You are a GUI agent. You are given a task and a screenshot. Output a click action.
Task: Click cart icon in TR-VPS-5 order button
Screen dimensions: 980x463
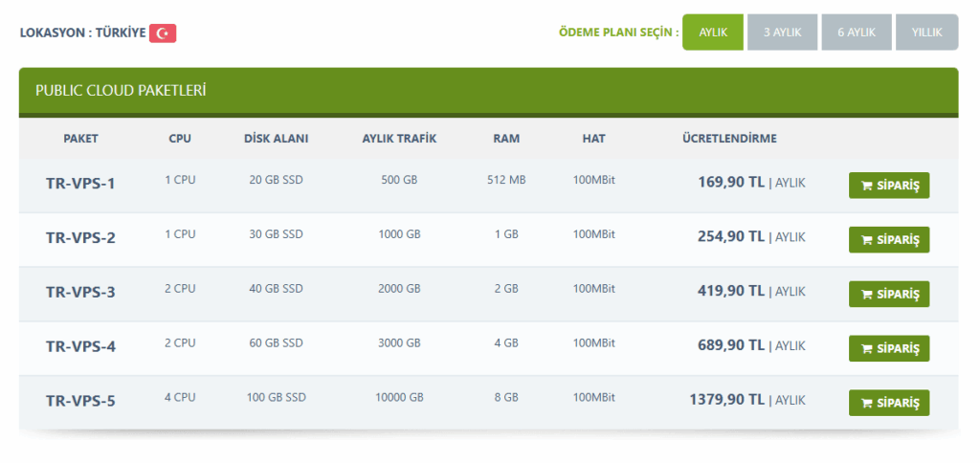[x=866, y=403]
